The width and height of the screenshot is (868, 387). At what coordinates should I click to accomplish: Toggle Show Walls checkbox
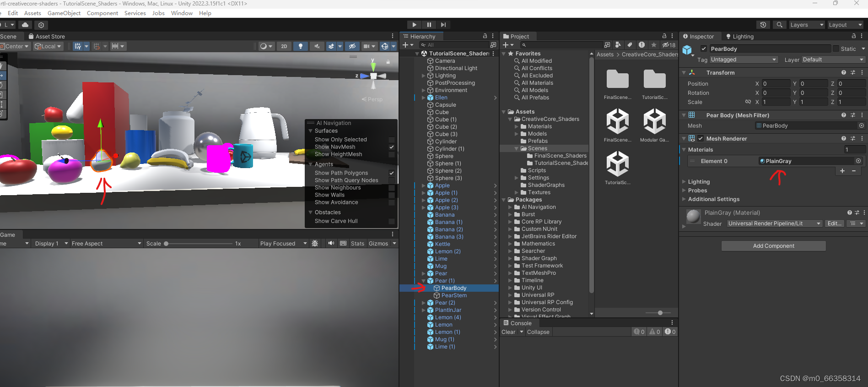coord(392,195)
